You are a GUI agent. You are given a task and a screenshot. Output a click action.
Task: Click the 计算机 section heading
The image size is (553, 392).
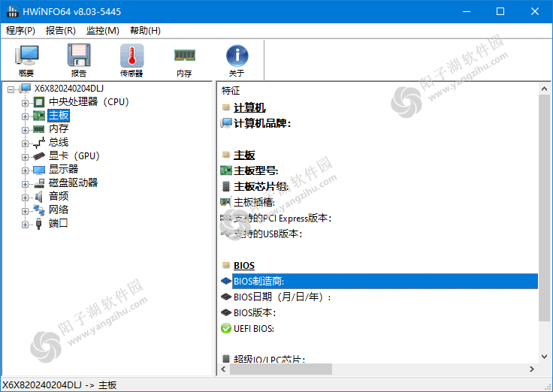pyautogui.click(x=249, y=107)
